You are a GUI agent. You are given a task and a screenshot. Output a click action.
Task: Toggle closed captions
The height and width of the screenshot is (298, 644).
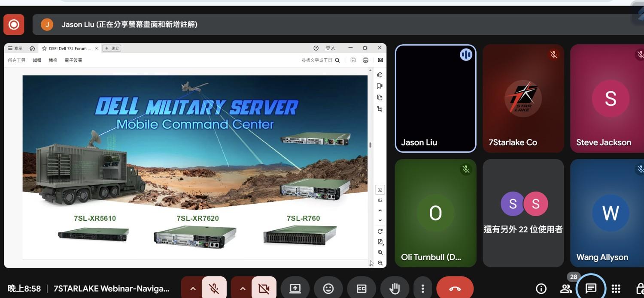pyautogui.click(x=361, y=289)
